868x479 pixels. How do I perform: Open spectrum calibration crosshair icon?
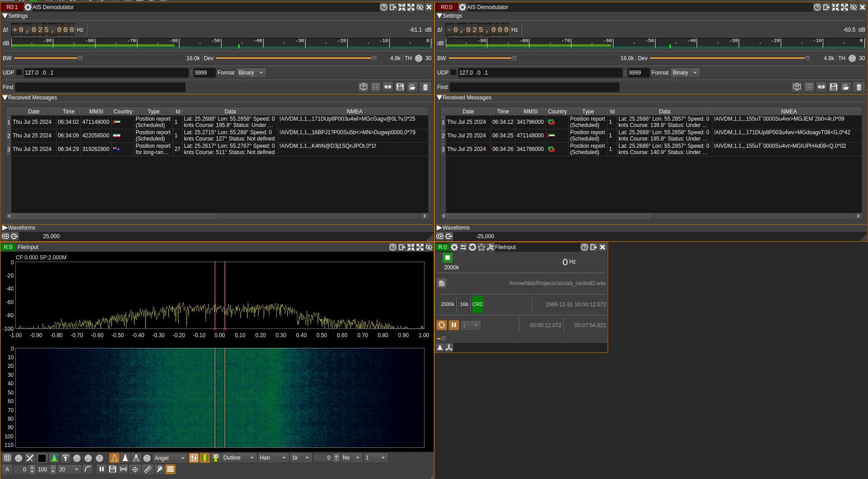[135, 469]
